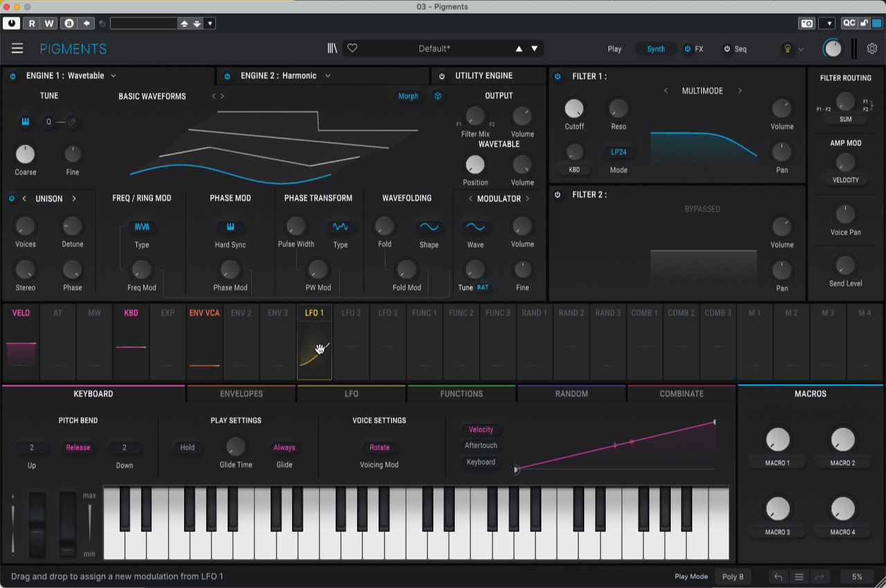Toggle Filter 1 power button
The image size is (886, 588).
click(x=559, y=76)
